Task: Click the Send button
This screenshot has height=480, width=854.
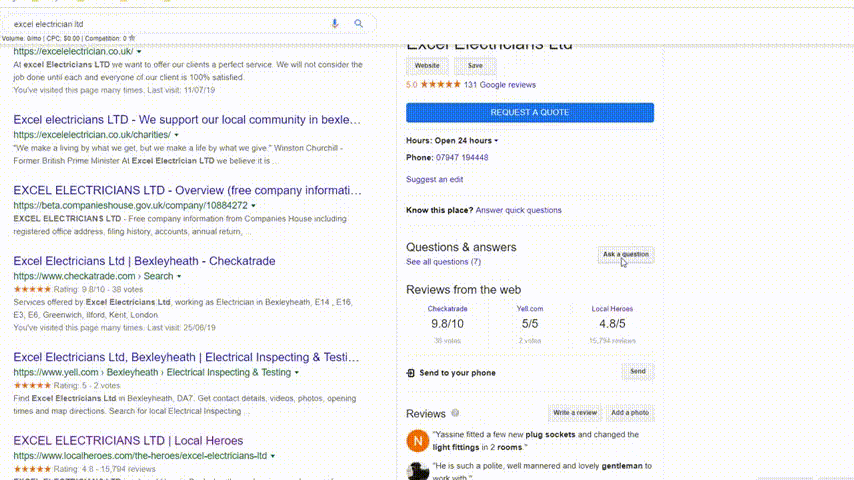Action: 638,372
